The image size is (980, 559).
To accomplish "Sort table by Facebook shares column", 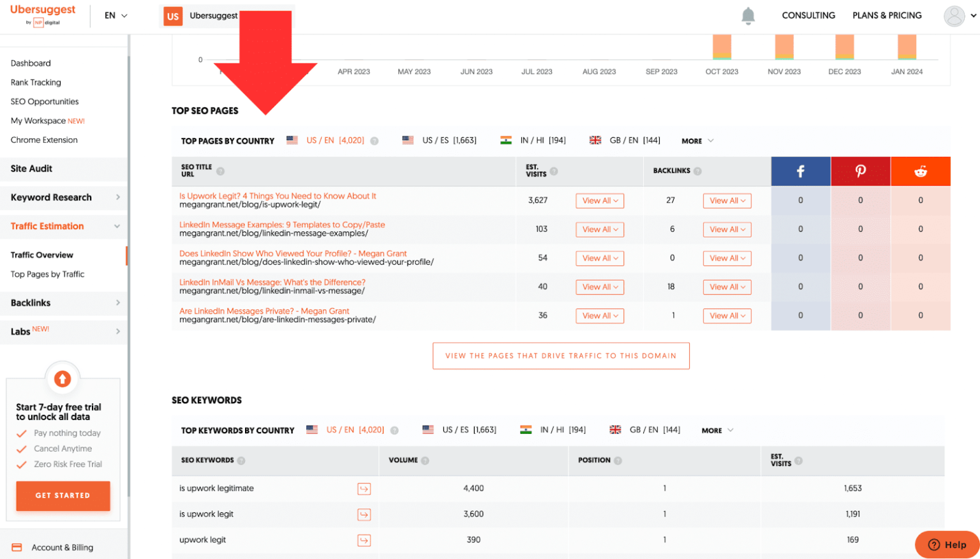I will [800, 171].
